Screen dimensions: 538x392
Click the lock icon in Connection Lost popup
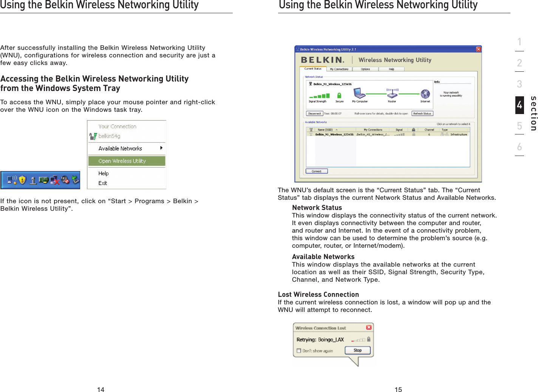(369, 339)
